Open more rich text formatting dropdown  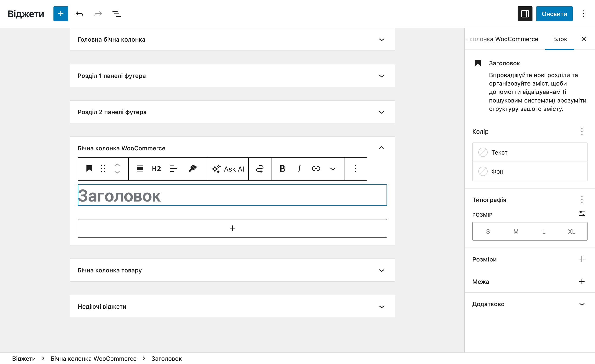click(x=333, y=169)
